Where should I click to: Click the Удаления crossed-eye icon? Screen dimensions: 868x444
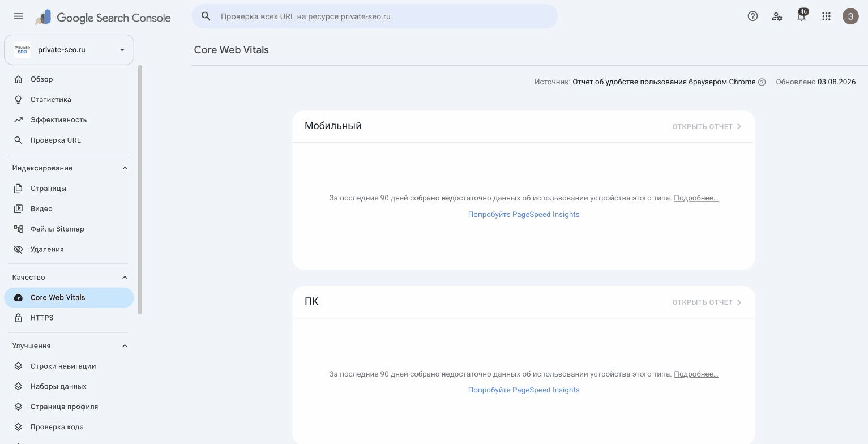click(18, 250)
